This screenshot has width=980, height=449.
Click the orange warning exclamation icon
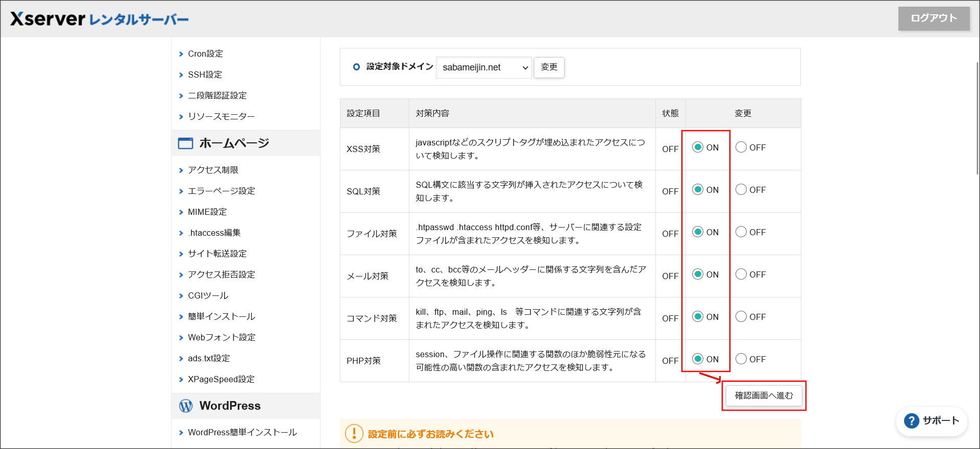coord(354,434)
